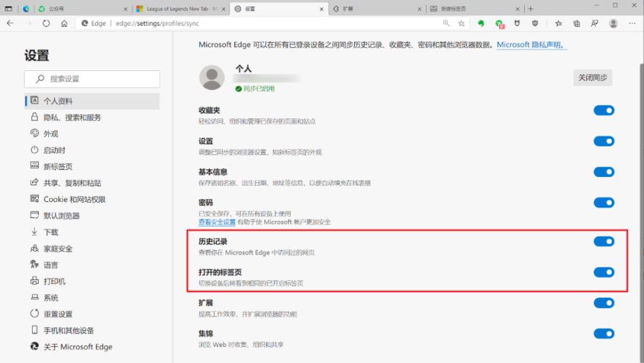The width and height of the screenshot is (644, 363).
Task: Disable the 收藏夹 sync toggle
Action: click(604, 111)
